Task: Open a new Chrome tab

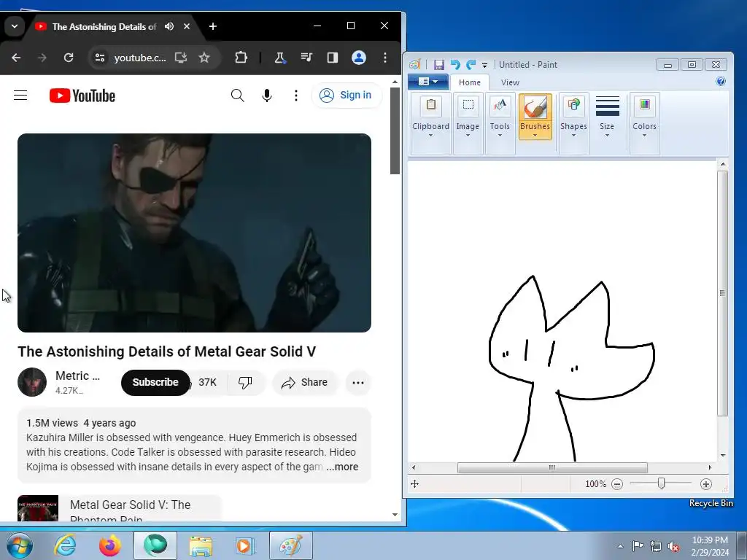Action: click(x=213, y=26)
